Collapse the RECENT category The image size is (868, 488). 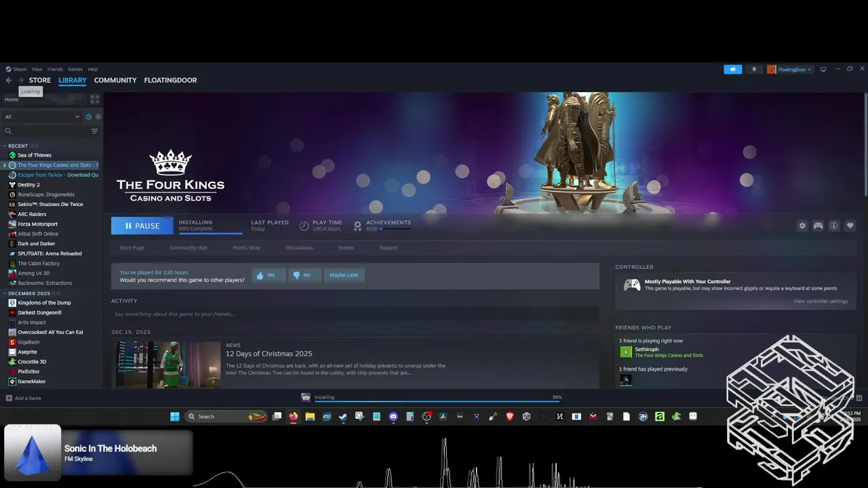point(18,146)
